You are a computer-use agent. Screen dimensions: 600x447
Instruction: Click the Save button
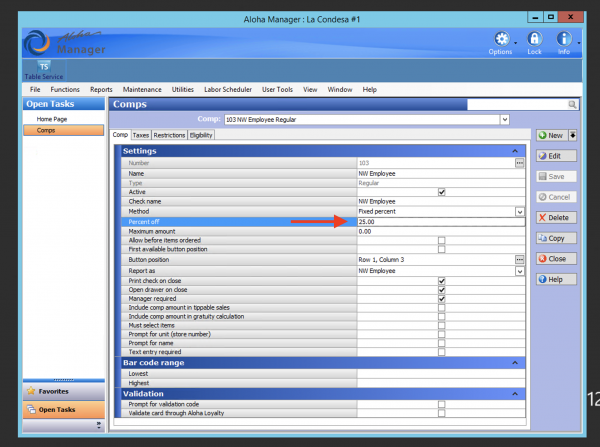pyautogui.click(x=556, y=176)
